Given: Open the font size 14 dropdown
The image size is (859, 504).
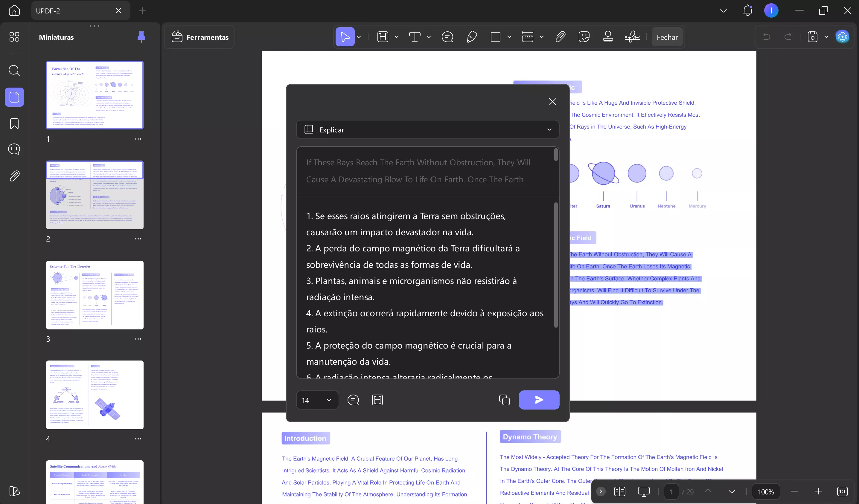Looking at the screenshot, I should (x=317, y=400).
